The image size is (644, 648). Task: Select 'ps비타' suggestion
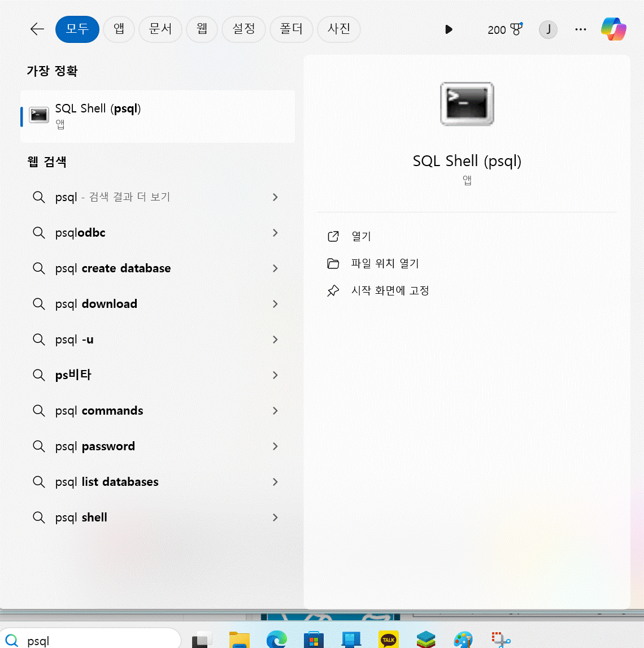point(158,375)
